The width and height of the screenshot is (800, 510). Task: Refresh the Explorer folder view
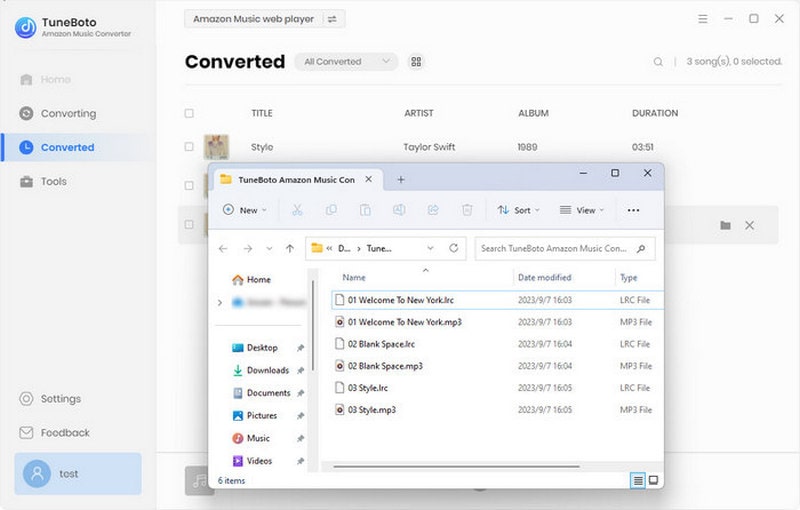click(x=454, y=248)
